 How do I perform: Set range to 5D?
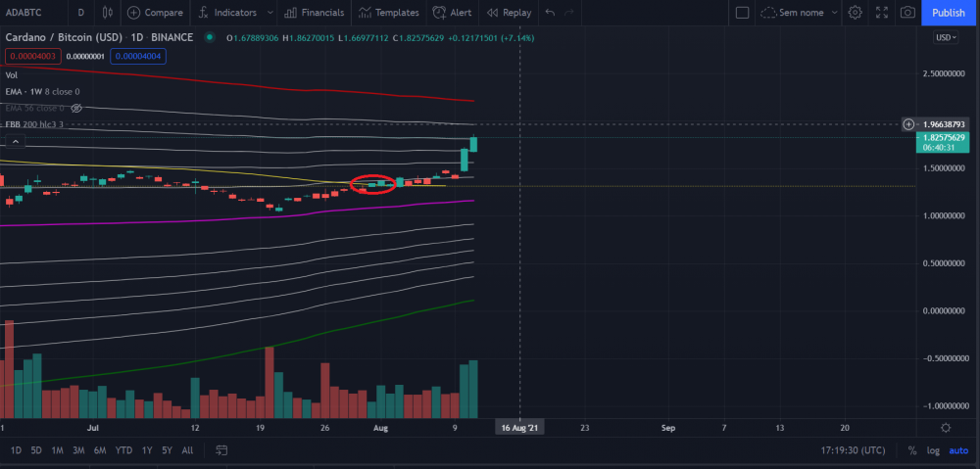36,450
